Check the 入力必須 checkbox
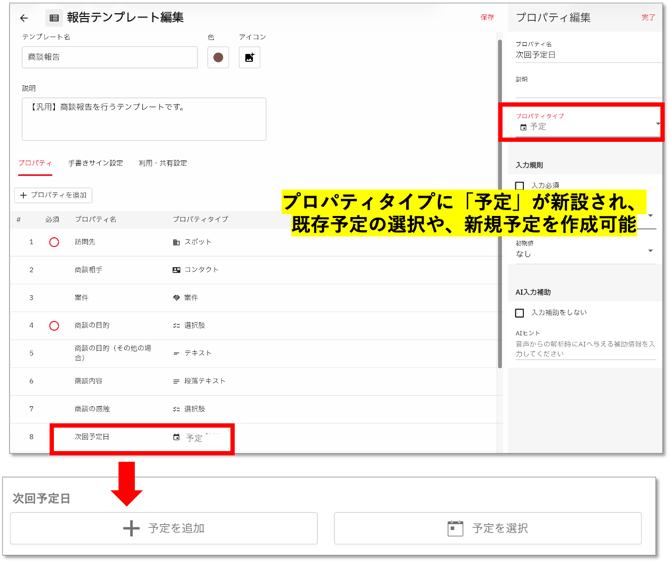Screen dimensions: 670x562 click(x=520, y=186)
